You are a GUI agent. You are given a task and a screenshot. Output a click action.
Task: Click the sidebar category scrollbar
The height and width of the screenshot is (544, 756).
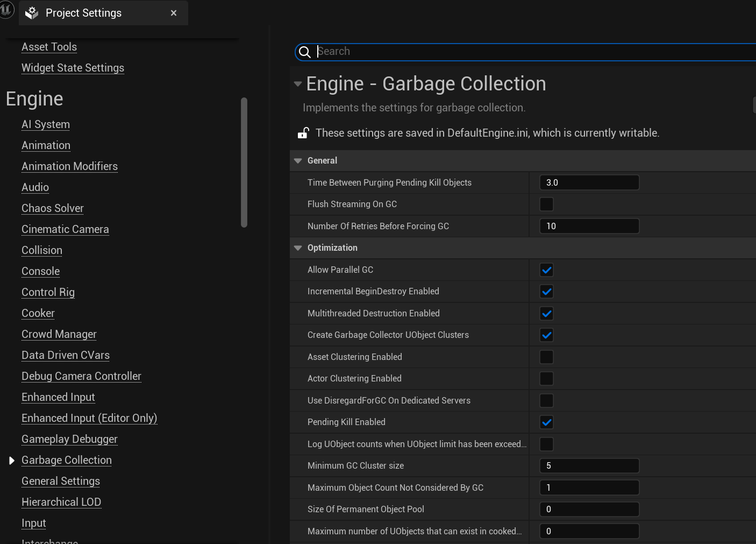point(244,161)
